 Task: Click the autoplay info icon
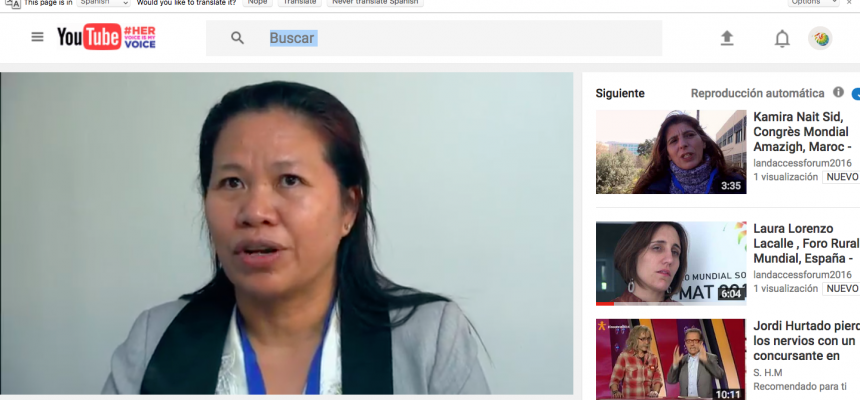838,92
